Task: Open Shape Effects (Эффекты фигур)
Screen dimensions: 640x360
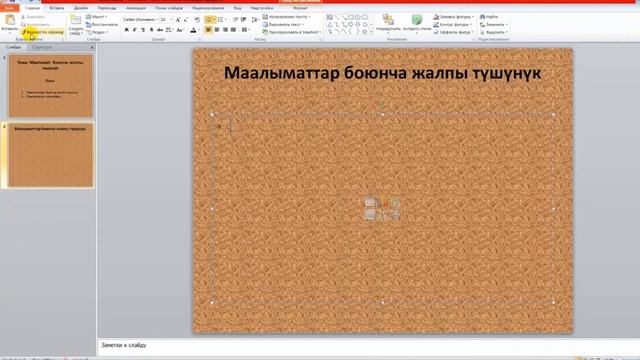Action: tap(454, 32)
